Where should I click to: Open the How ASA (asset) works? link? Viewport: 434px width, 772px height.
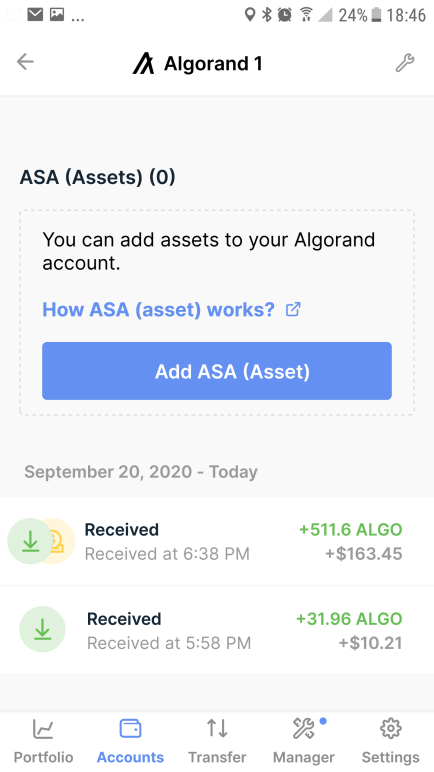(158, 310)
